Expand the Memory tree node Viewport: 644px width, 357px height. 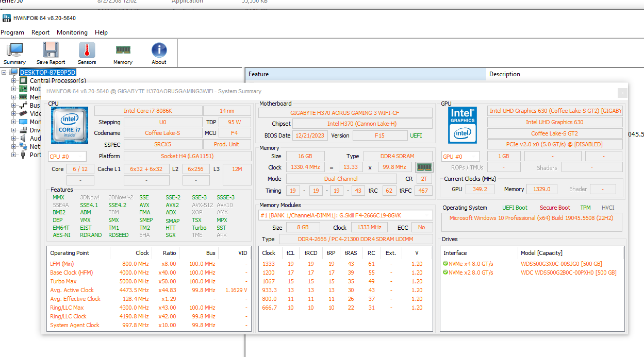(14, 97)
